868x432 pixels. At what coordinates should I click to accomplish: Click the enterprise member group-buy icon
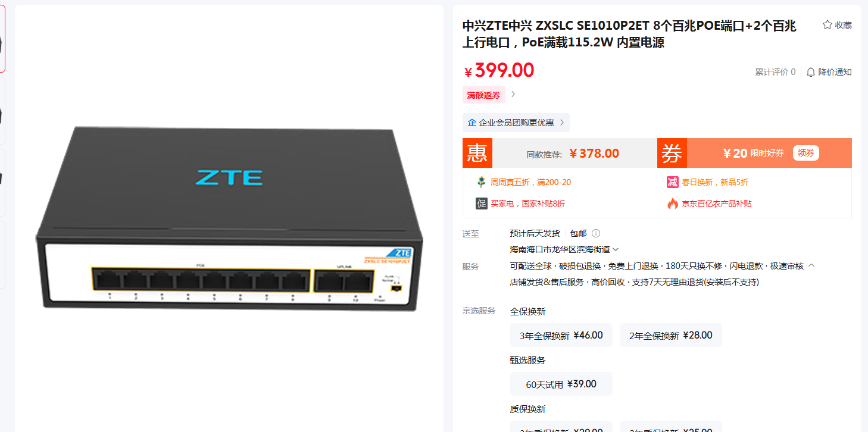(x=472, y=123)
